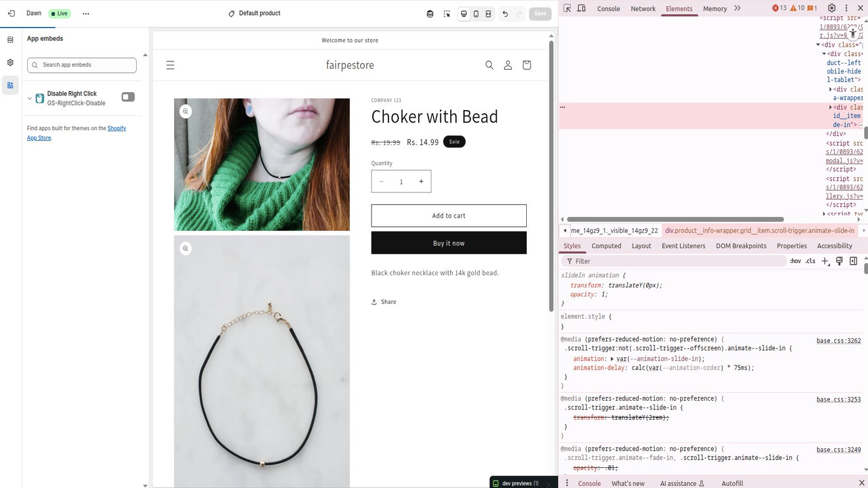
Task: Open DevTools settings gear
Action: point(832,8)
